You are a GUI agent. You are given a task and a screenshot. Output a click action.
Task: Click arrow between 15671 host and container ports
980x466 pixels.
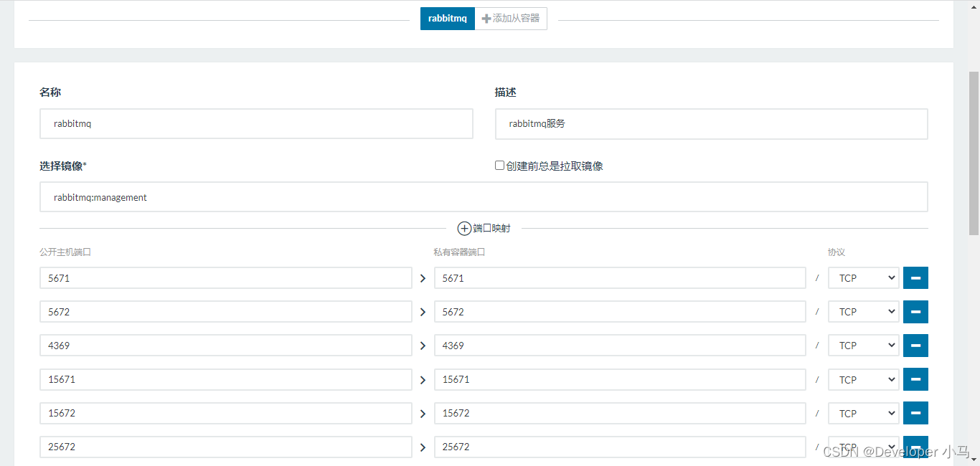[423, 379]
